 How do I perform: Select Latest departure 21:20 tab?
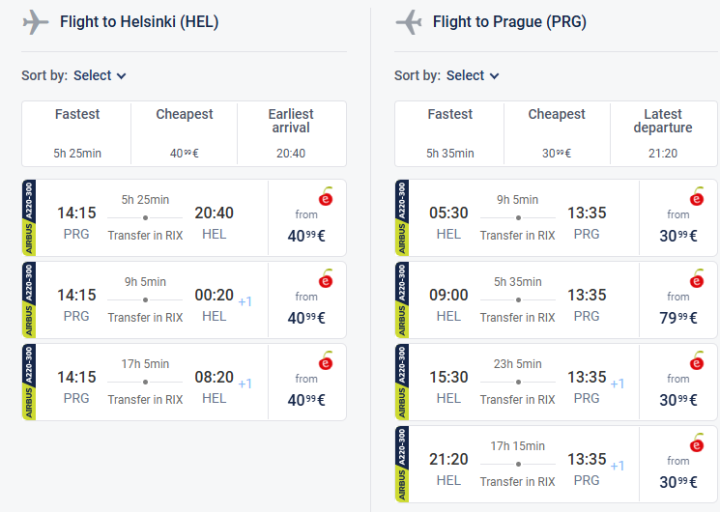coord(662,132)
